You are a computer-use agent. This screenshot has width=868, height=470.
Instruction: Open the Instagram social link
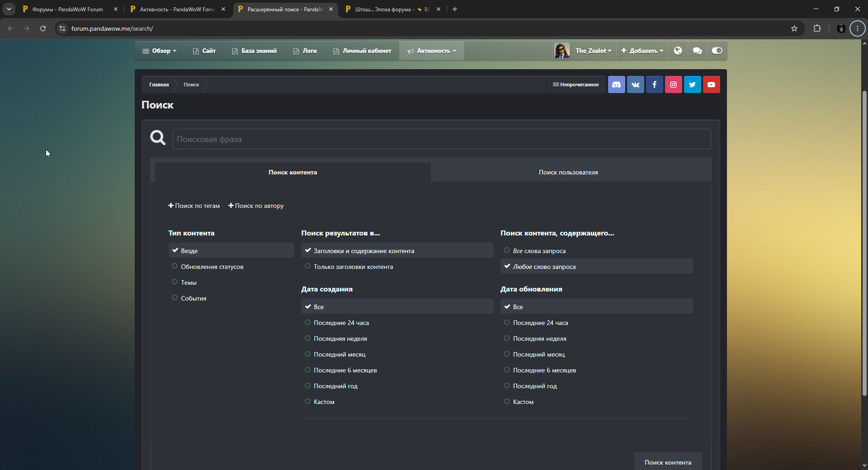tap(673, 85)
